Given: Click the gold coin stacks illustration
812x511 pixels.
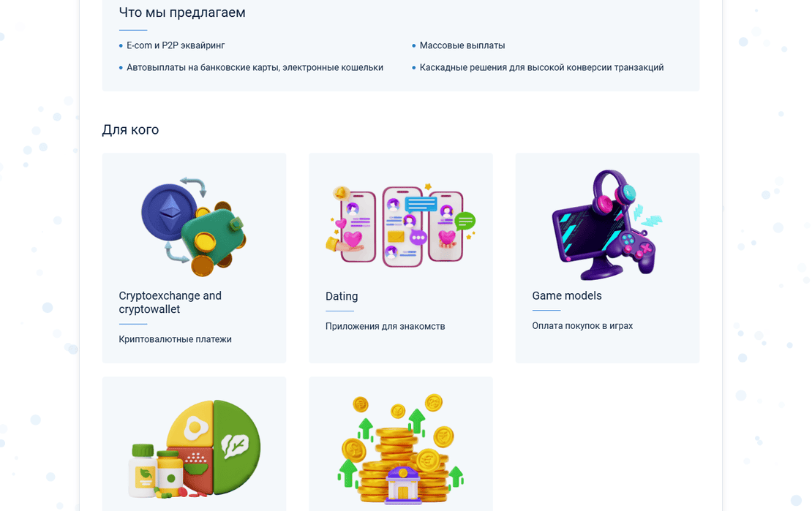Looking at the screenshot, I should tap(400, 448).
